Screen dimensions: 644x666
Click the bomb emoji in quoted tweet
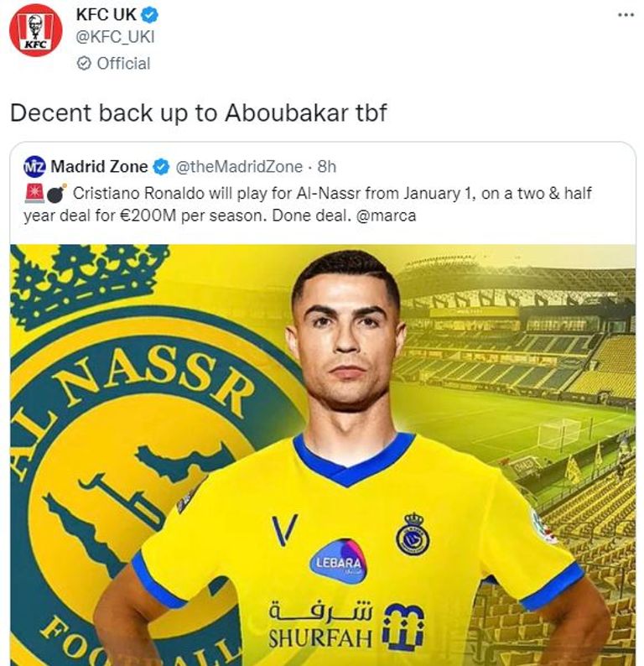[x=56, y=194]
